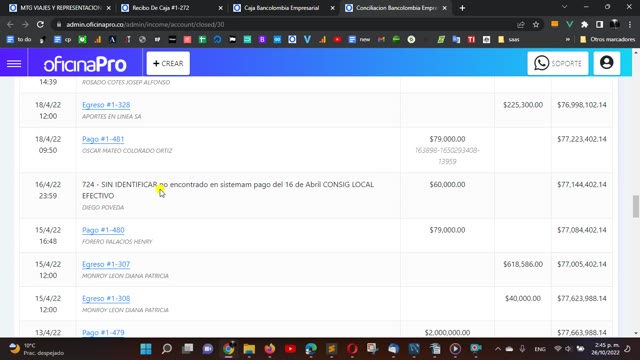Bookmark this page with star icon

click(x=536, y=24)
